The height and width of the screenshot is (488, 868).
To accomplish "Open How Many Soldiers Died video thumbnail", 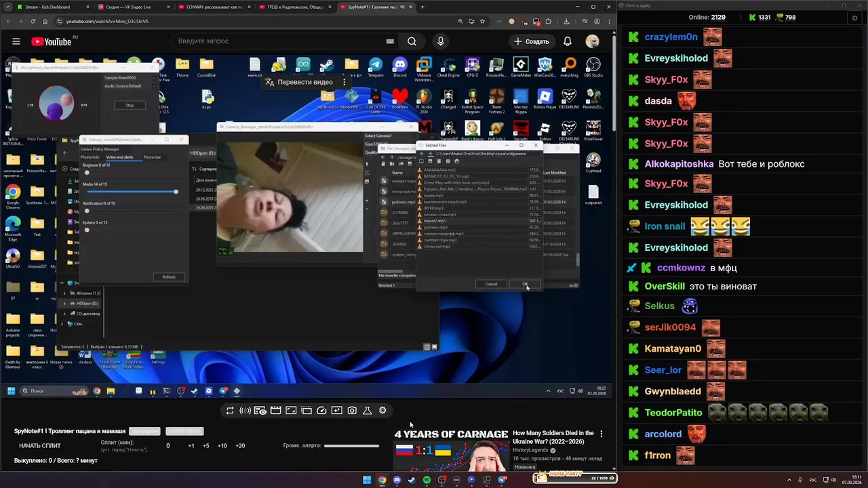I will [451, 449].
